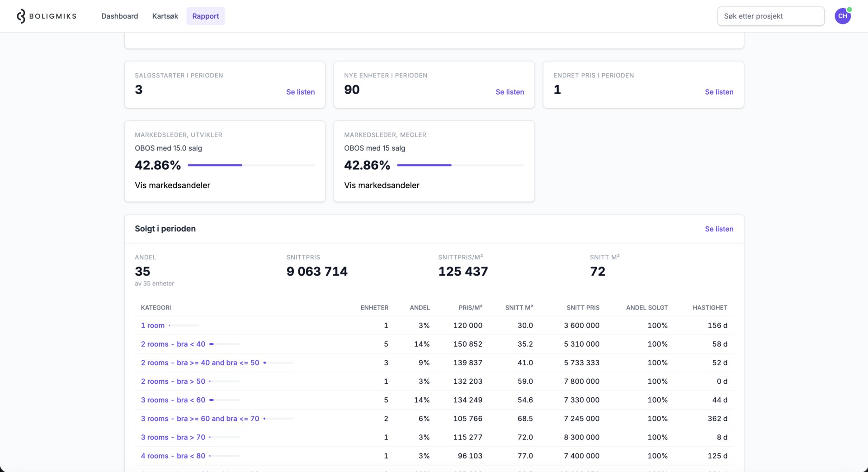Open the '3 rooms - bra < 60' category

point(173,400)
